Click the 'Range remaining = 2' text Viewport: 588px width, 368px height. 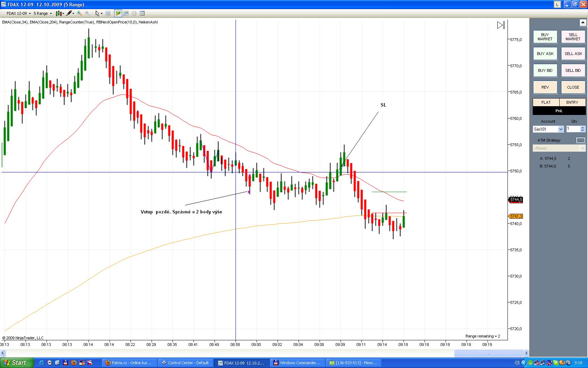[x=483, y=336]
